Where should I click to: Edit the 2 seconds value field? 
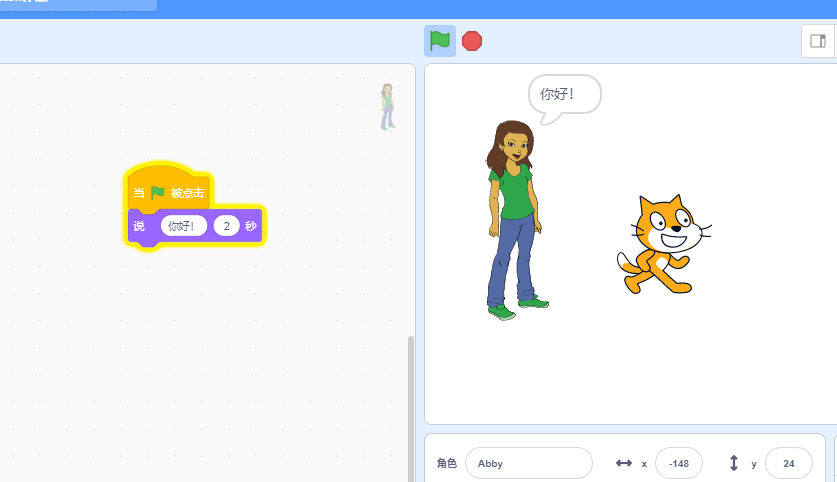tap(226, 226)
